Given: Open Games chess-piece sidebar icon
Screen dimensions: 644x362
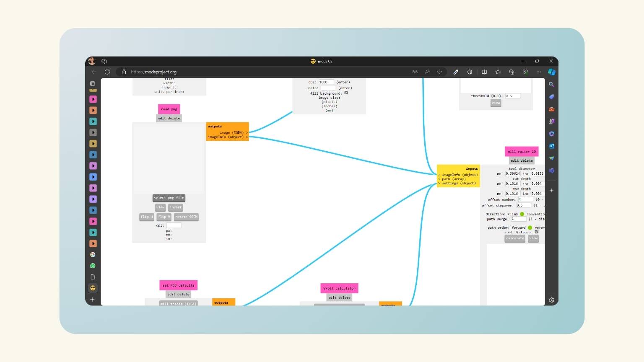Looking at the screenshot, I should point(552,122).
